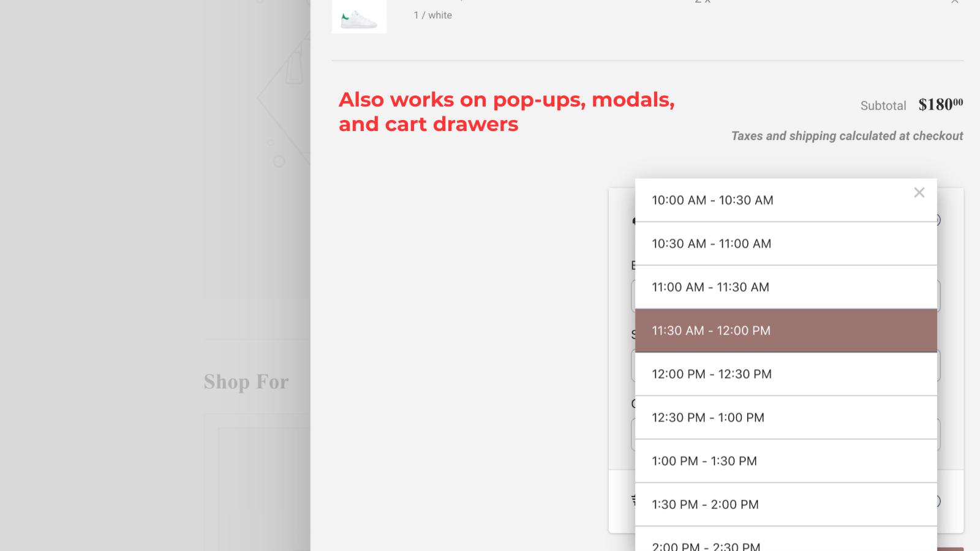This screenshot has width=980, height=551.
Task: Select the 10:00 AM - 10:30 AM slot
Action: click(x=712, y=200)
